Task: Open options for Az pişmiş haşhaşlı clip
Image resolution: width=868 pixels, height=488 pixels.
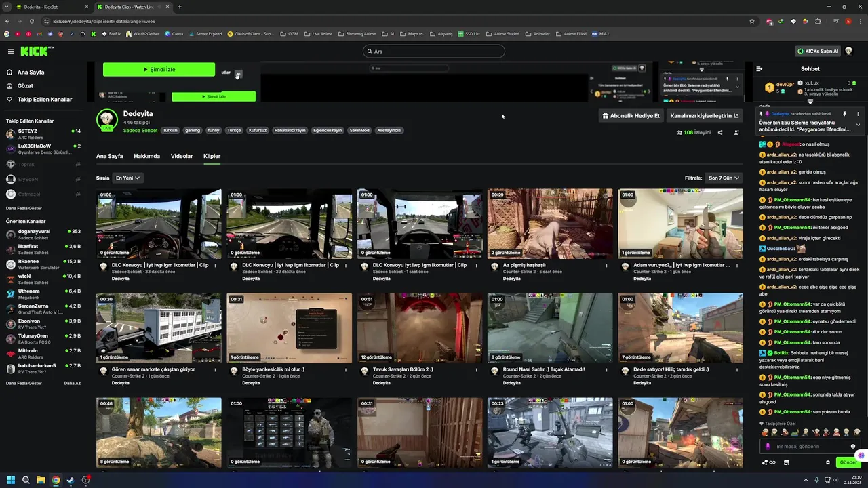Action: click(x=607, y=266)
